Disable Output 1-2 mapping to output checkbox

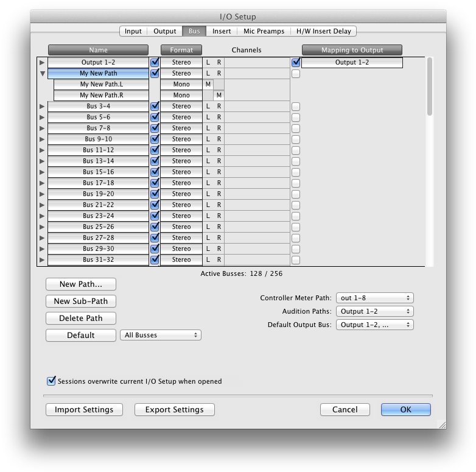pyautogui.click(x=296, y=62)
